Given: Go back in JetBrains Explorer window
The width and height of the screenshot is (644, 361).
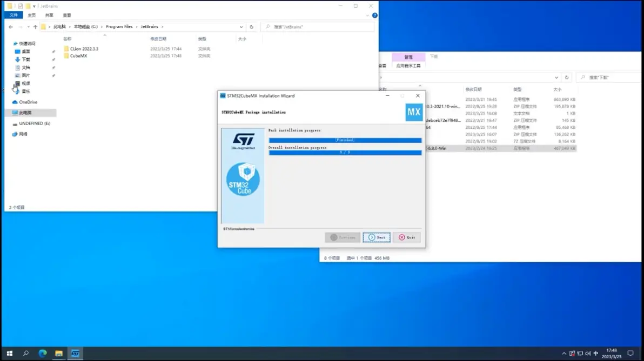Looking at the screenshot, I should pyautogui.click(x=11, y=26).
